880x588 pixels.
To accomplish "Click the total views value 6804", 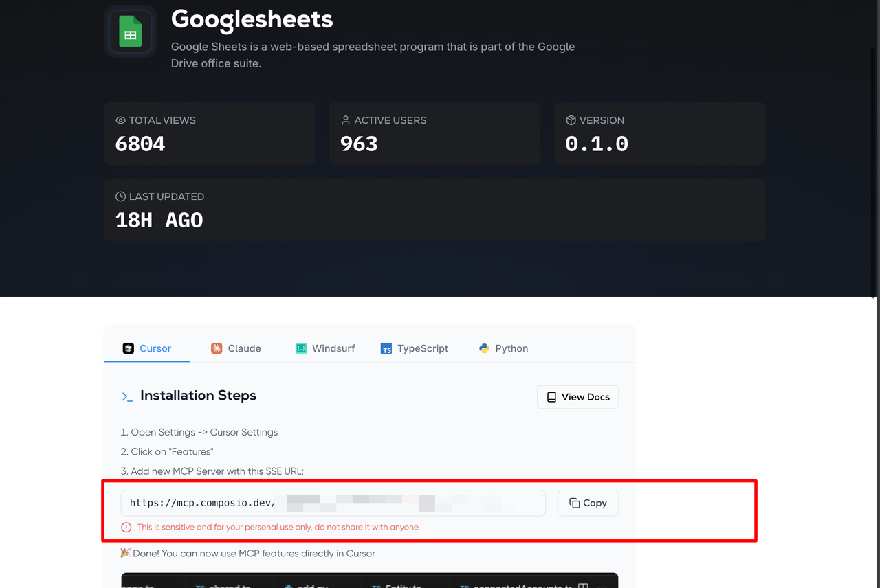I will tap(140, 144).
